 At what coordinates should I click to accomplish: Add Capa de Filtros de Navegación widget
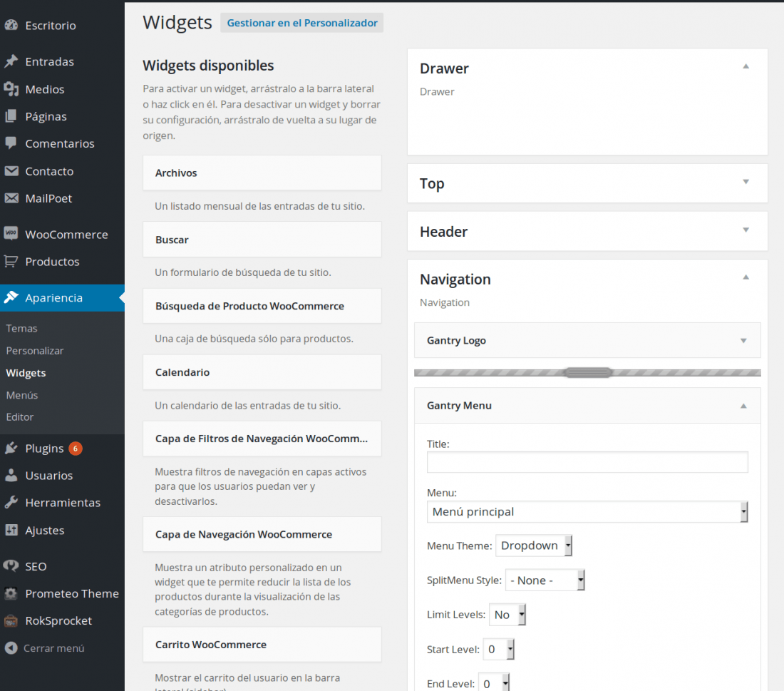click(x=262, y=439)
